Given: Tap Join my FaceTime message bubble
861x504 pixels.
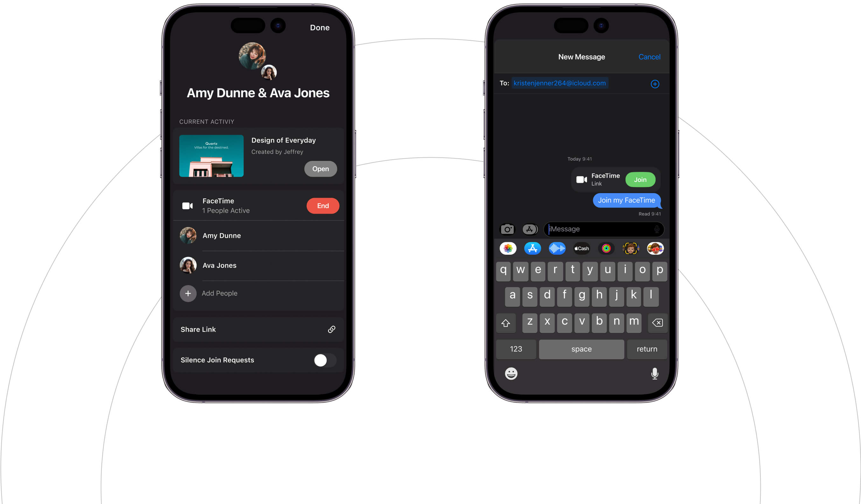Looking at the screenshot, I should 626,200.
